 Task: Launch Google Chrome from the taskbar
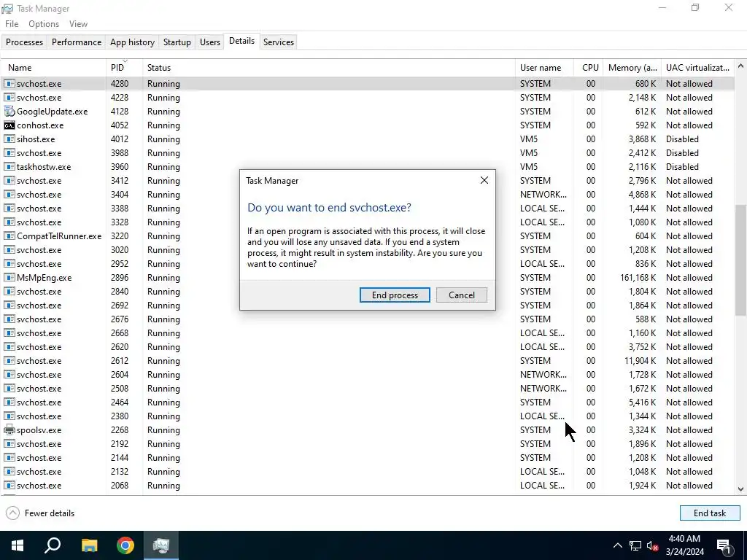125,545
